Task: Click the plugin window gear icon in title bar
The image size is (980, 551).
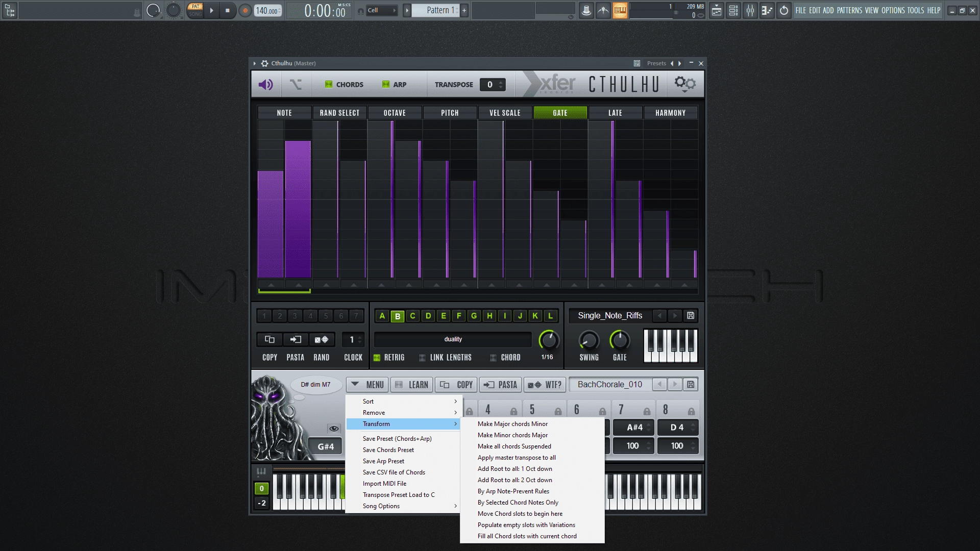Action: [x=264, y=63]
